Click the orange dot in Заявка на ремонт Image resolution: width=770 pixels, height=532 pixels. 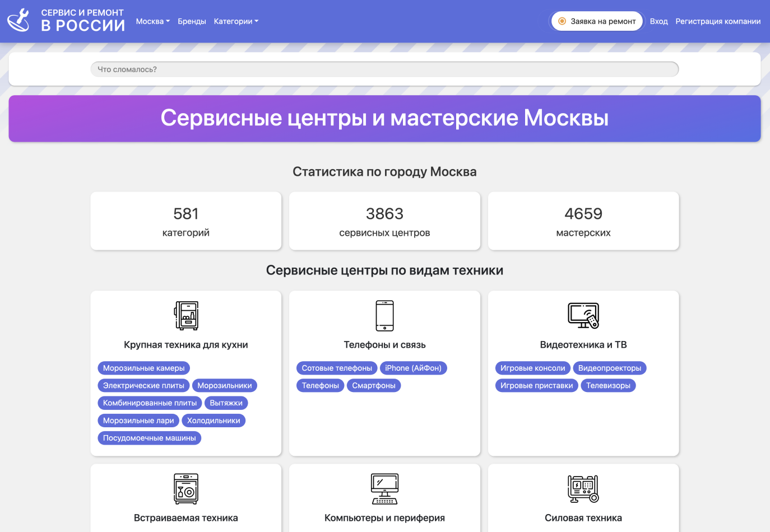click(x=562, y=21)
